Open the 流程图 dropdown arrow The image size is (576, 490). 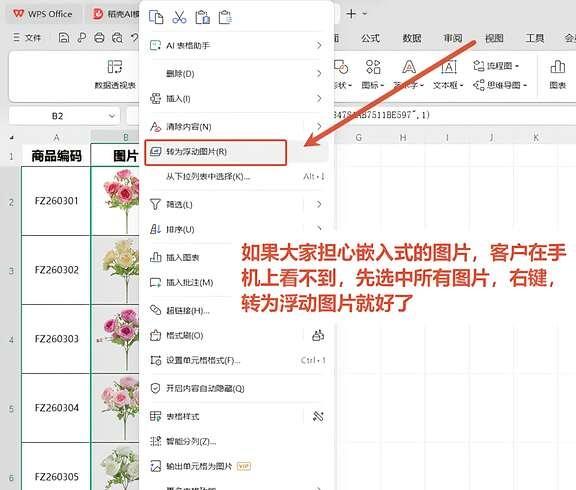point(517,66)
